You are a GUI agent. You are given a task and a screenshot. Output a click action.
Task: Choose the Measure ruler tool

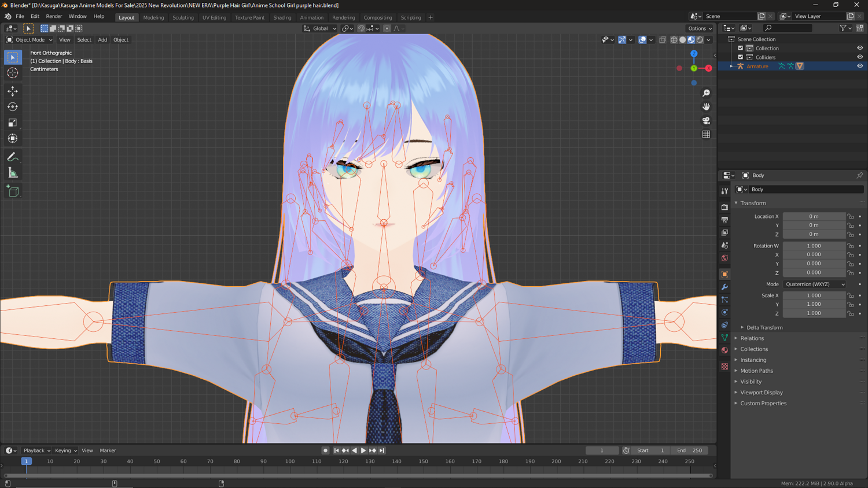[x=13, y=172]
